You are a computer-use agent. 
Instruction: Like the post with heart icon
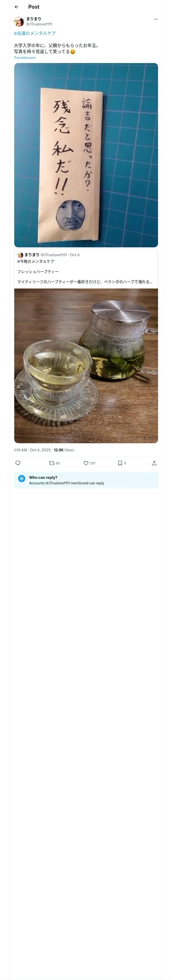click(86, 463)
